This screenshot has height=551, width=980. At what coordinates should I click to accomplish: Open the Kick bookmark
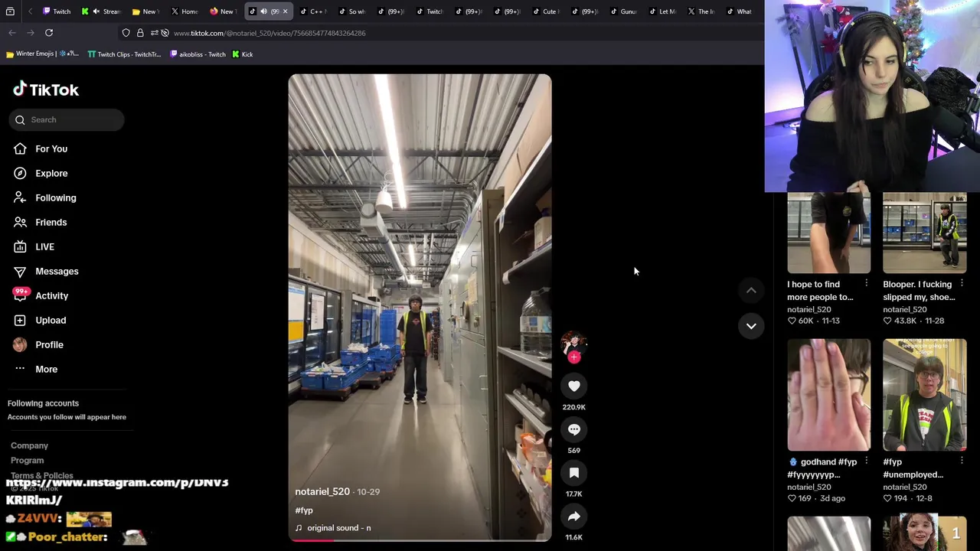pyautogui.click(x=243, y=54)
